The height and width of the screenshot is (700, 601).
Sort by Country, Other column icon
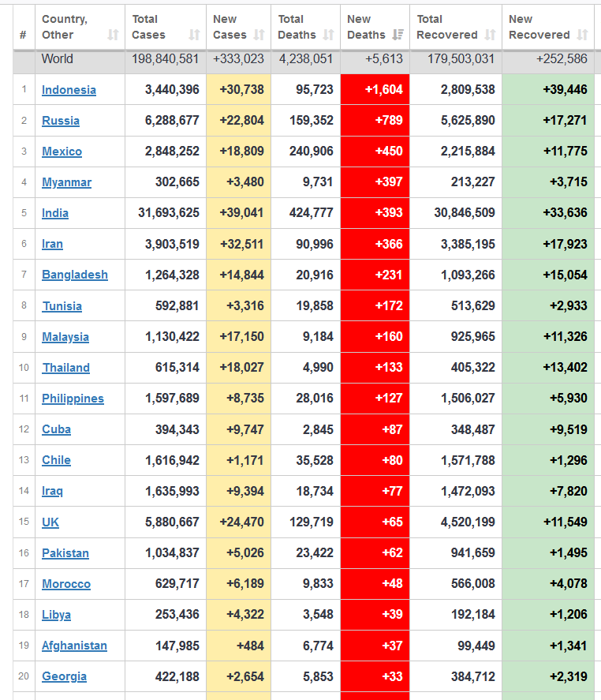[x=114, y=35]
